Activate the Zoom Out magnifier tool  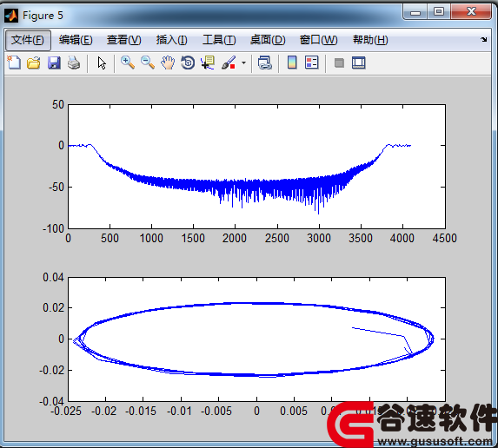pos(148,63)
